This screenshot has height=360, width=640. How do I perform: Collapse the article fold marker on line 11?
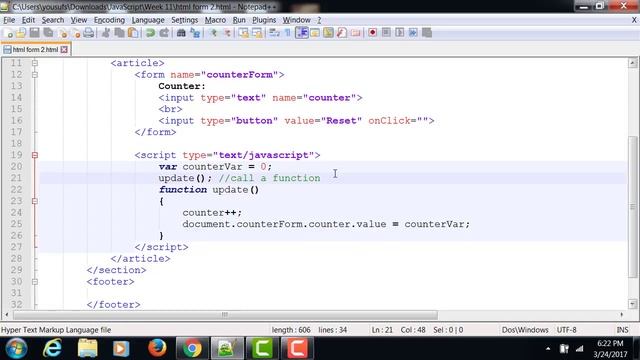(35, 63)
